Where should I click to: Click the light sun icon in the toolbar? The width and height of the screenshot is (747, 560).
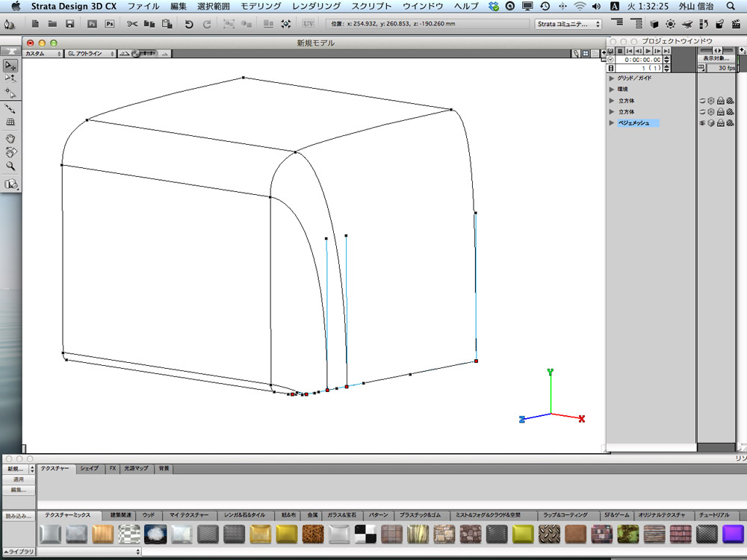[x=670, y=24]
